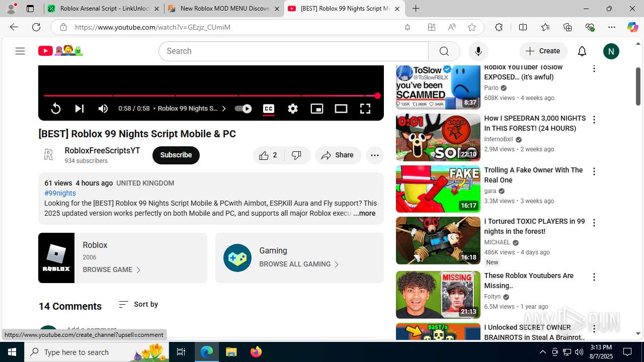Seek on the video progress bar
Image resolution: width=644 pixels, height=362 pixels.
tap(210, 96)
